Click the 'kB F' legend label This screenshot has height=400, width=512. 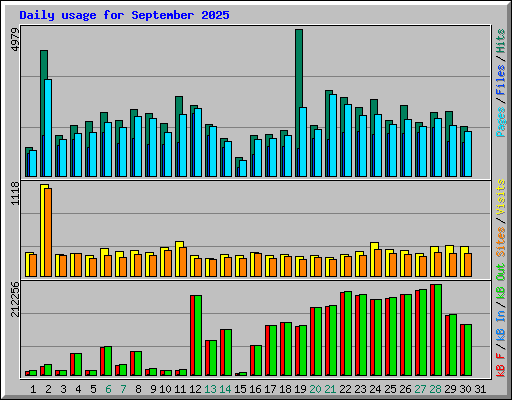pos(501,365)
